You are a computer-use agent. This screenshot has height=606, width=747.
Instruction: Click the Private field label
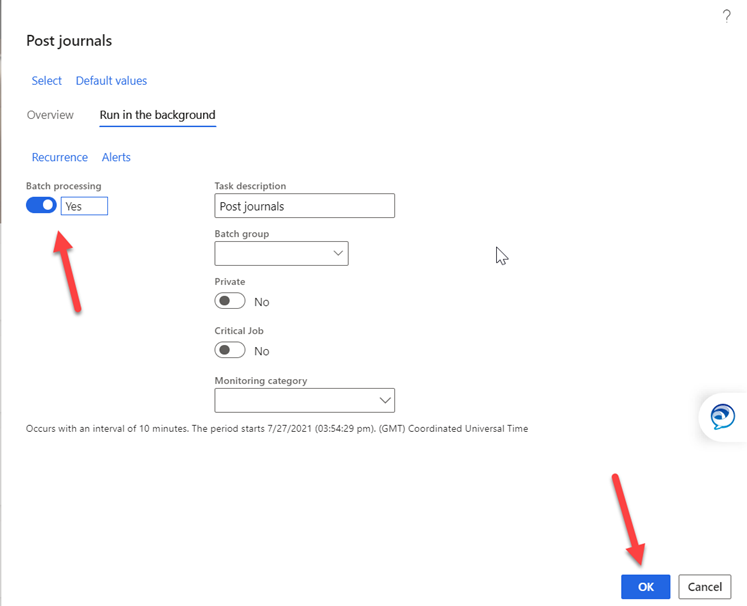[230, 282]
